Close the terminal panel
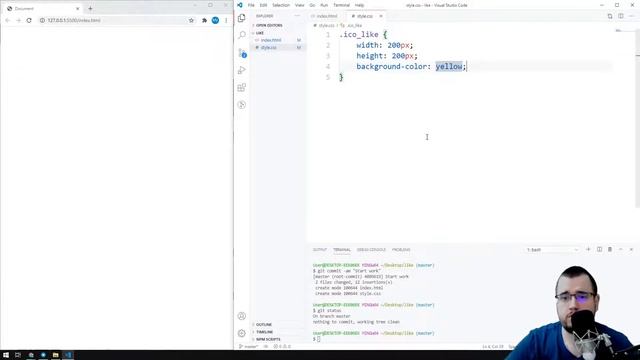Viewport: 640px width, 360px height. point(631,249)
